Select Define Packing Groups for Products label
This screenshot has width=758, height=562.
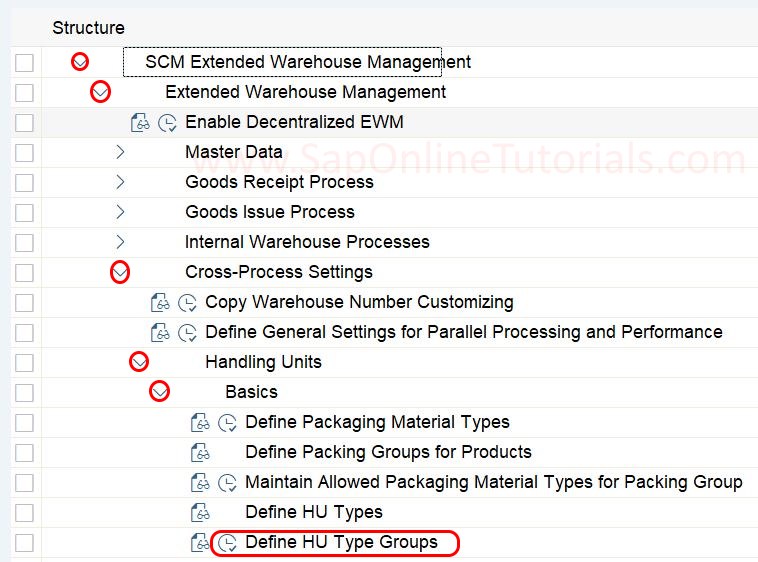(389, 452)
